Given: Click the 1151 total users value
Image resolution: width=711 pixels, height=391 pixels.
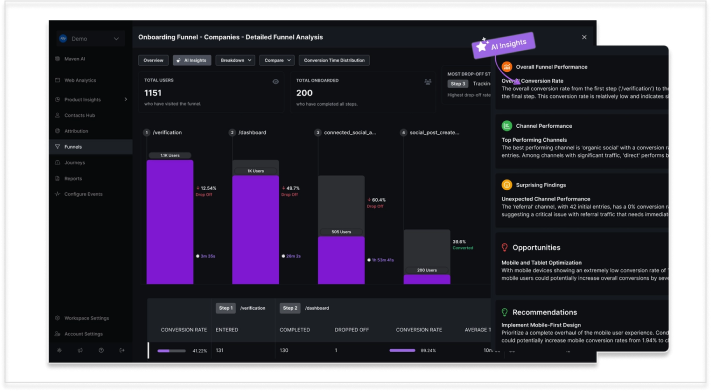Looking at the screenshot, I should pyautogui.click(x=153, y=93).
